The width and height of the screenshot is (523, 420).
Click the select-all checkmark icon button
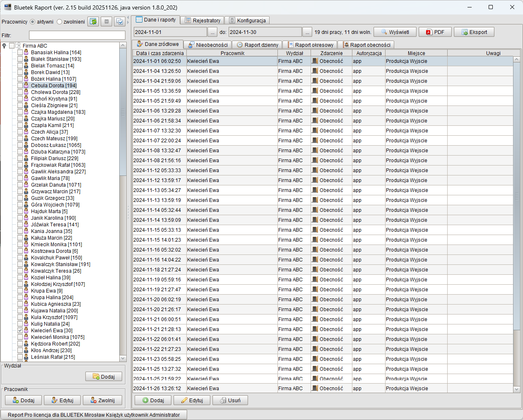coord(120,22)
